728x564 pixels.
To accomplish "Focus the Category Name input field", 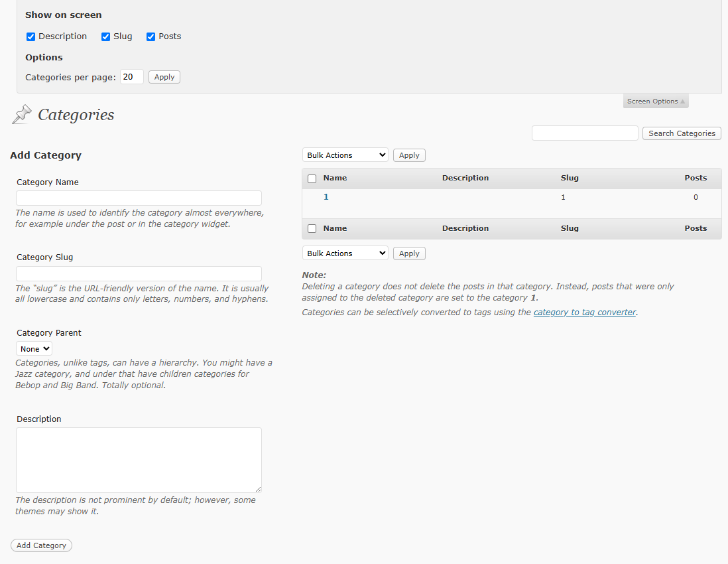I will click(139, 198).
